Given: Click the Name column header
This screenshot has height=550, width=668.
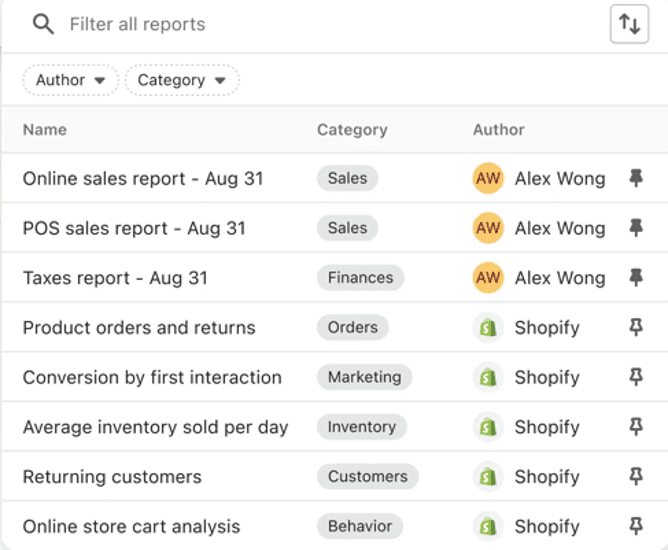Looking at the screenshot, I should pyautogui.click(x=45, y=130).
